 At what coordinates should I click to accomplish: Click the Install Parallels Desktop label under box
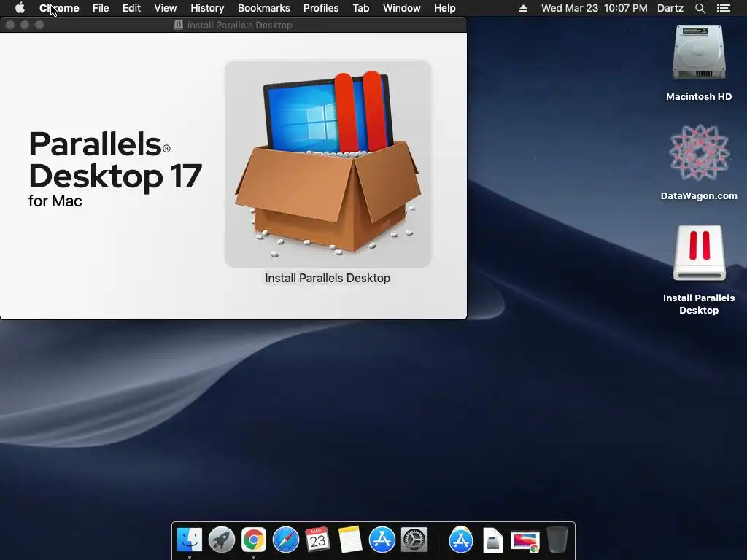point(328,278)
